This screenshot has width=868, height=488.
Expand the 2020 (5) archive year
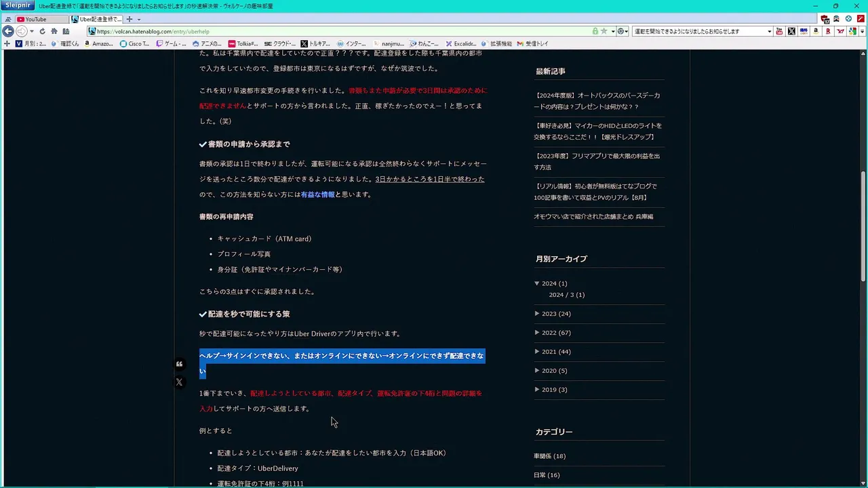point(537,371)
